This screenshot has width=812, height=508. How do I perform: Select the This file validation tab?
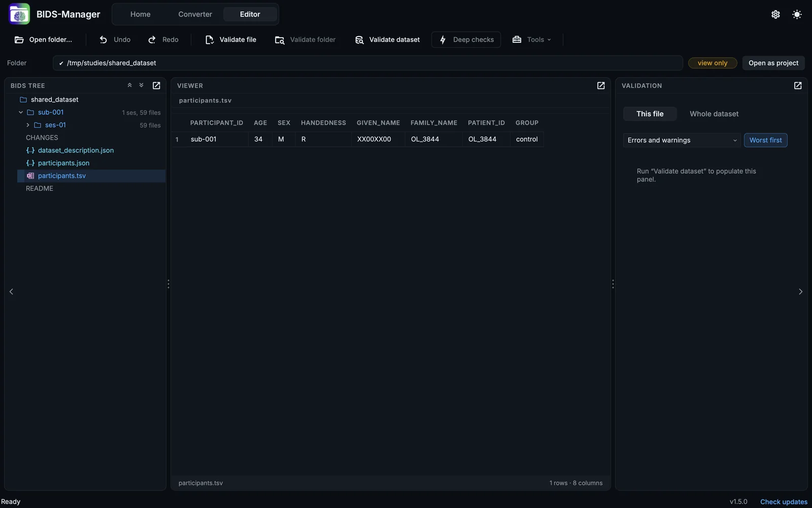tap(650, 114)
